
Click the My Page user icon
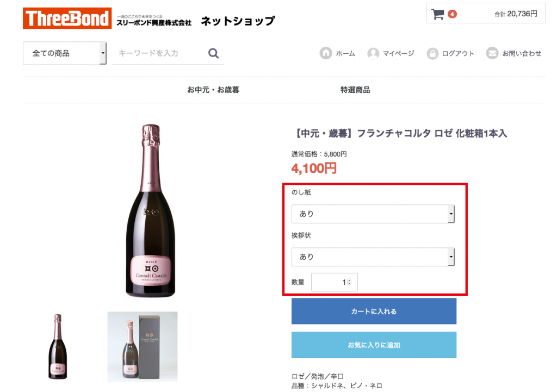tap(373, 53)
